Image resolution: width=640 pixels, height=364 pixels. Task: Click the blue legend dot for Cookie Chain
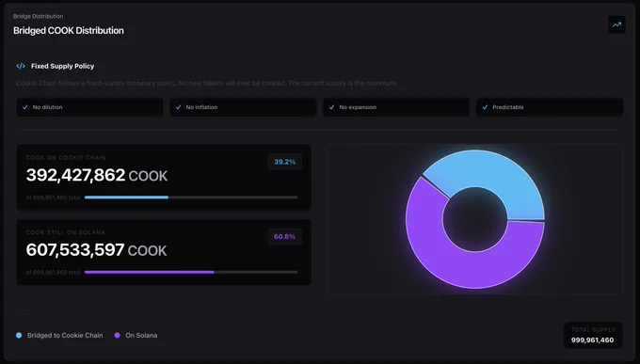[19, 336]
